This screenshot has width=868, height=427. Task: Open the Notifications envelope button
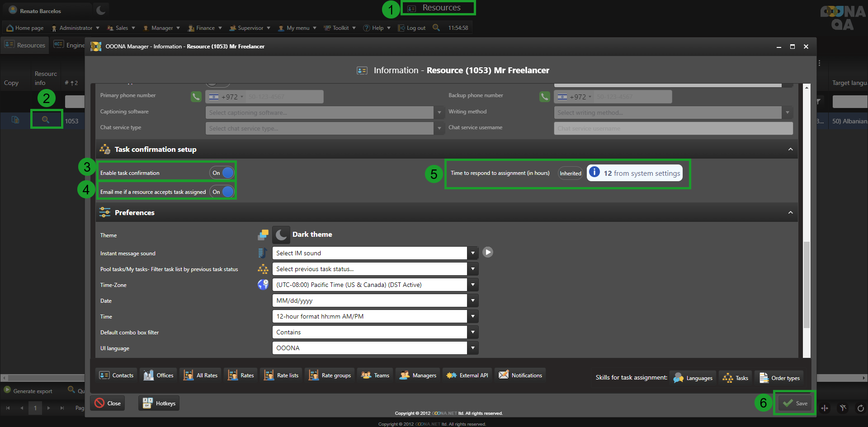[520, 375]
